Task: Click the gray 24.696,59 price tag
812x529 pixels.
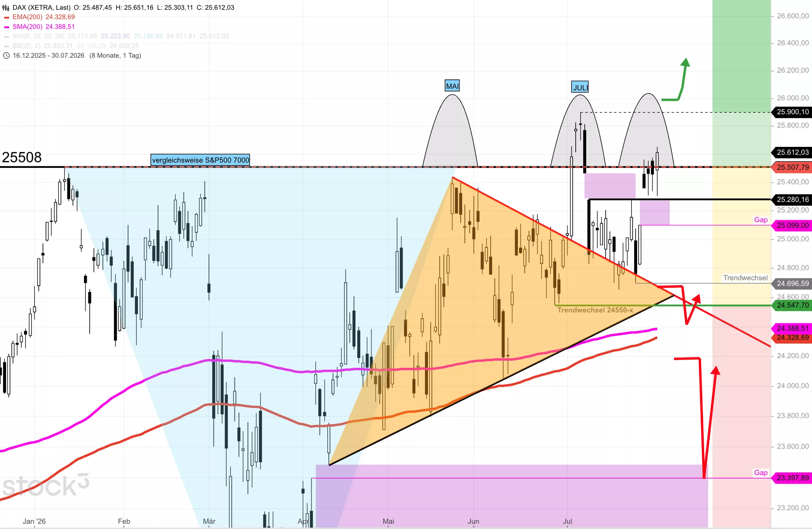Action: coord(792,283)
